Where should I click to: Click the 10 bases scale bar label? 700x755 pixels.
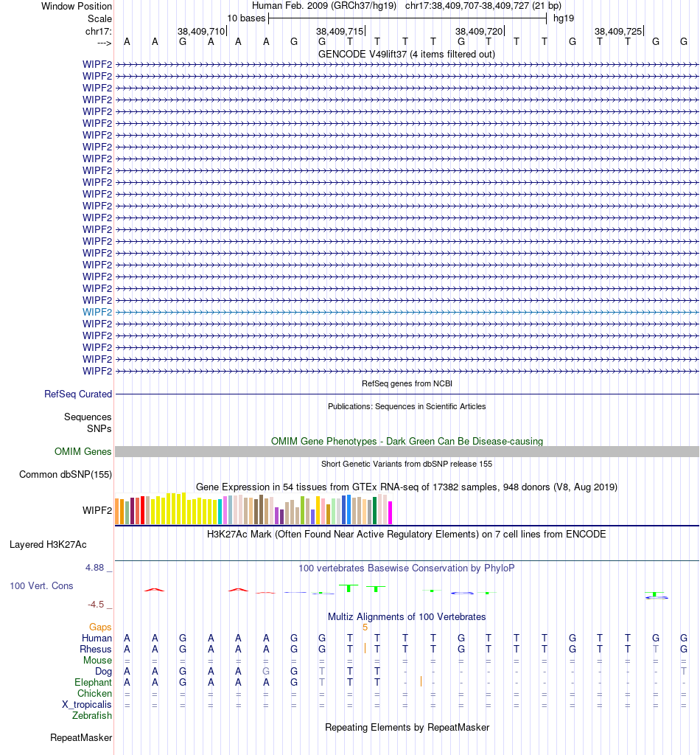246,18
